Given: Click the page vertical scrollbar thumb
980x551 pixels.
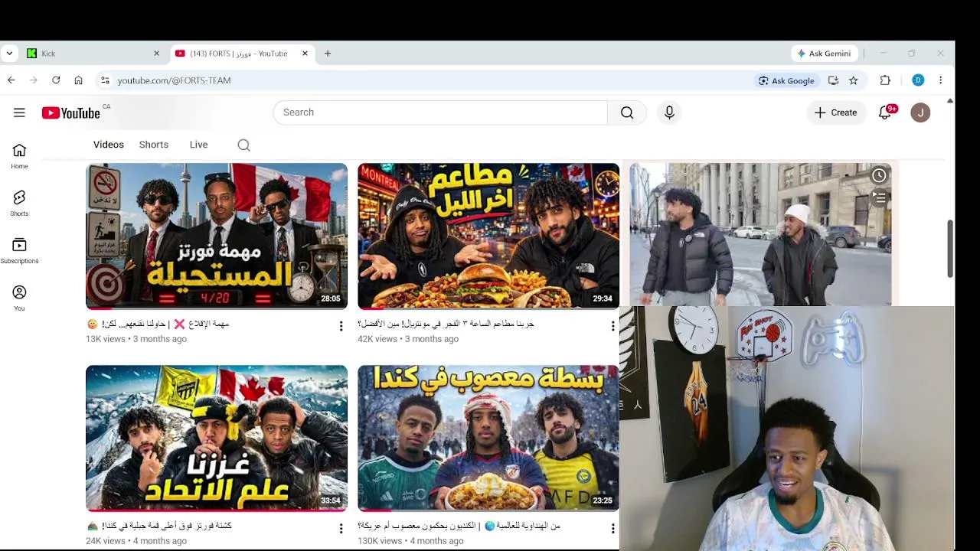Looking at the screenshot, I should pyautogui.click(x=950, y=249).
